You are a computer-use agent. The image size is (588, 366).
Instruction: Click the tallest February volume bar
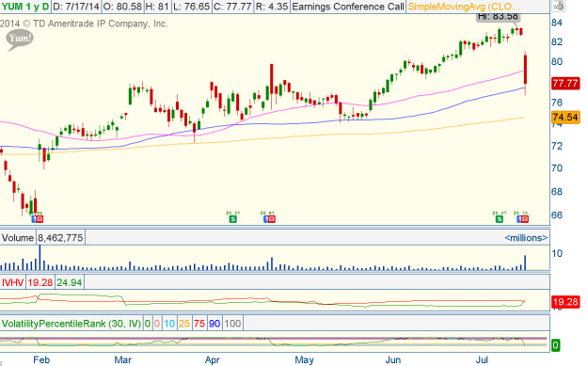(40, 258)
